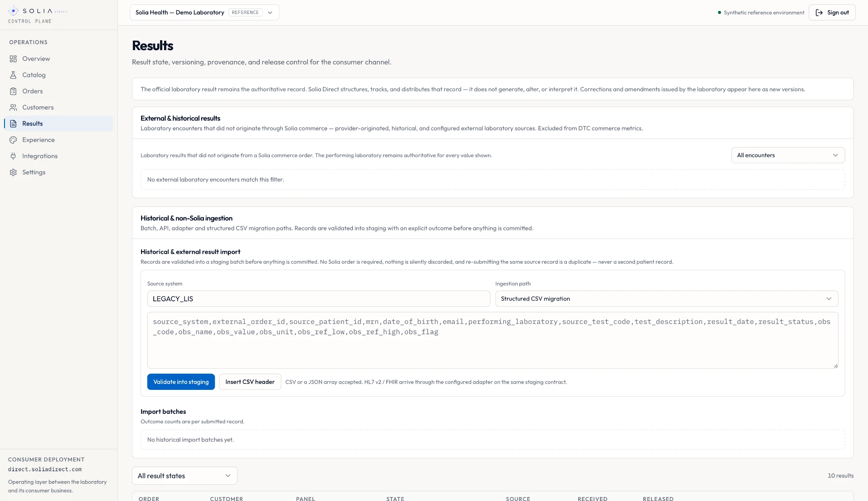Viewport: 868px width, 501px height.
Task: Click the Catalog flask icon
Action: click(13, 75)
